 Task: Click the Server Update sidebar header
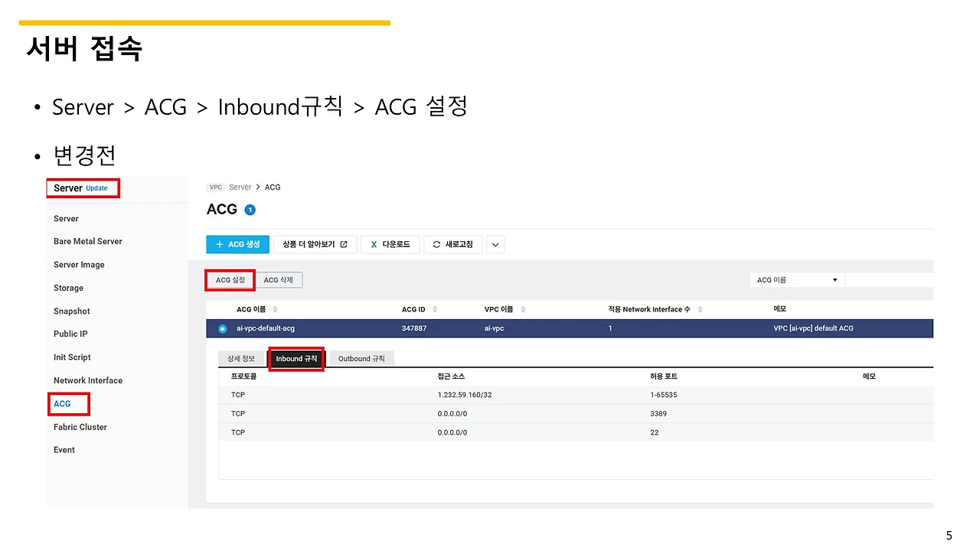point(83,188)
